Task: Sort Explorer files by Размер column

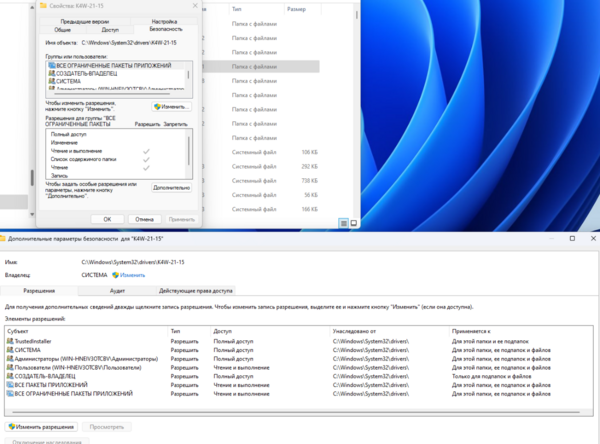Action: pos(296,9)
